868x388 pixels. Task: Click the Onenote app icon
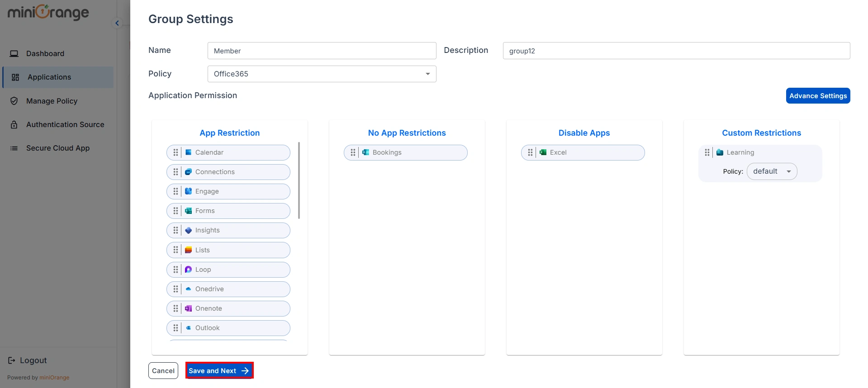(189, 308)
